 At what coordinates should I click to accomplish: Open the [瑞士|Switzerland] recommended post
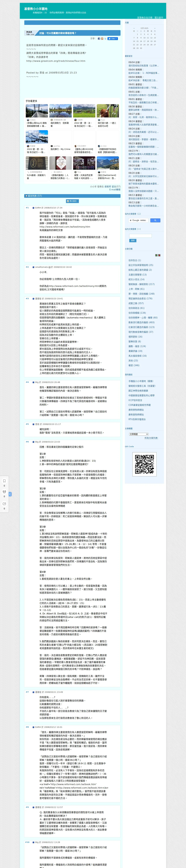click(107, 176)
